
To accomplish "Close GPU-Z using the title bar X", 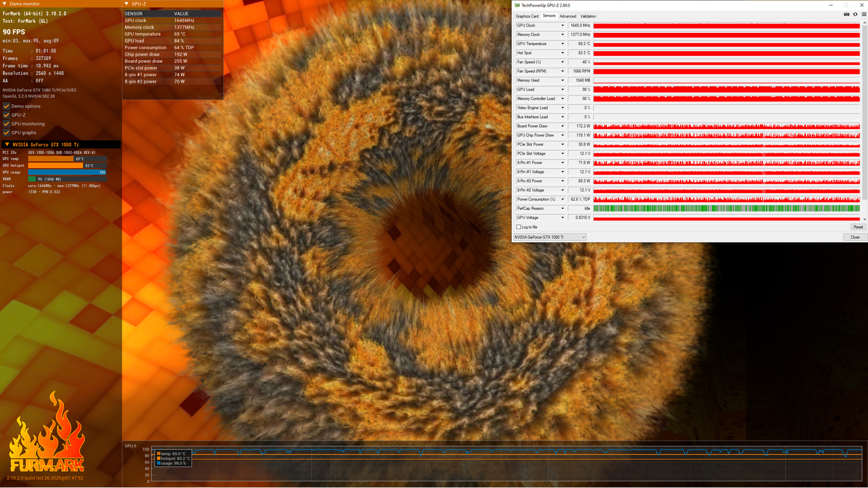I will (861, 5).
